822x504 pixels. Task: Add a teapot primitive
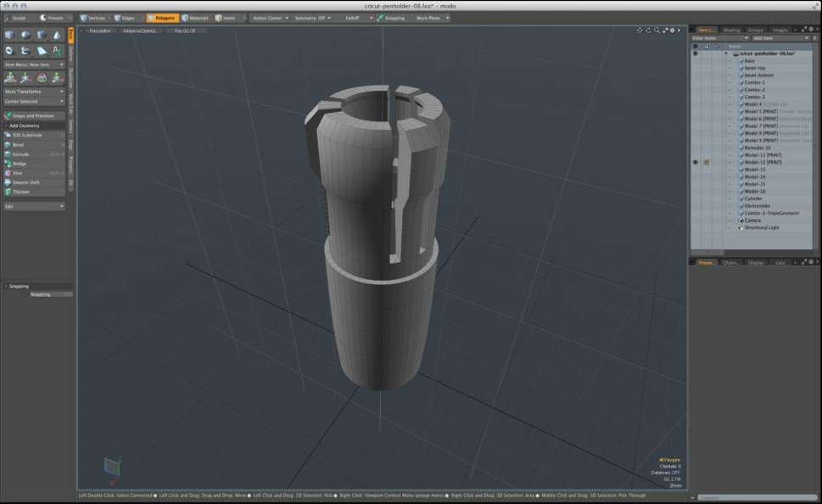click(25, 51)
